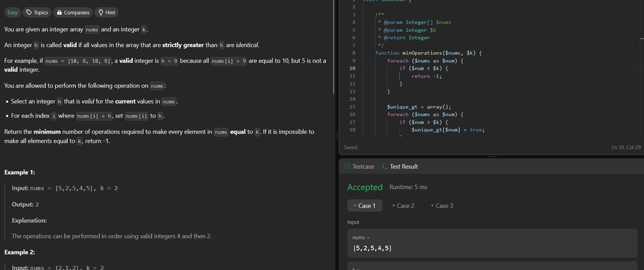Click the Input label in test result
Viewport: 644px width, 270px height.
[x=353, y=222]
